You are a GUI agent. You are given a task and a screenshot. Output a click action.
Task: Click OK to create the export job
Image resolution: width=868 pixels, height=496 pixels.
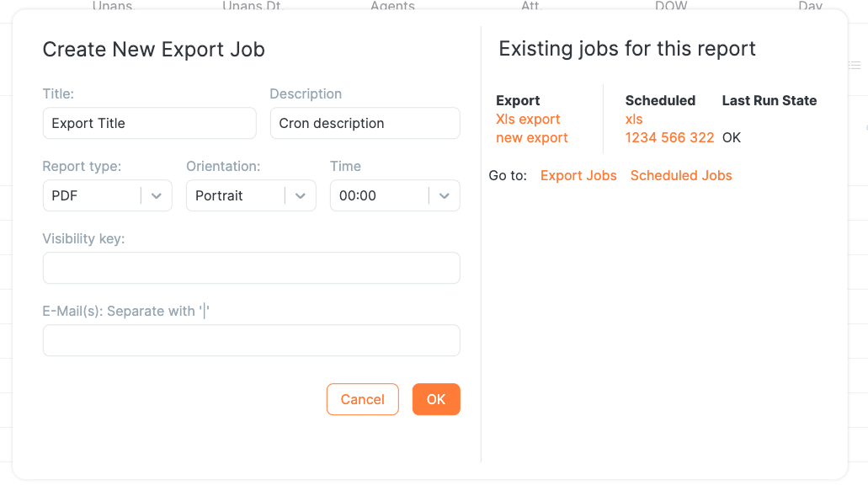coord(436,399)
